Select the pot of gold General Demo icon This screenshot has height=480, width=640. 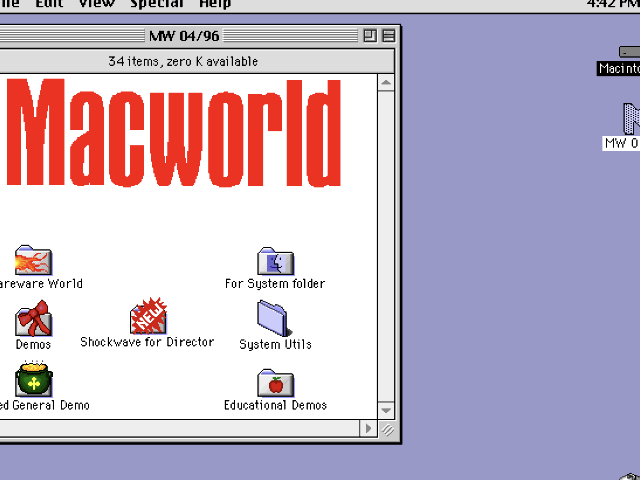click(x=34, y=379)
